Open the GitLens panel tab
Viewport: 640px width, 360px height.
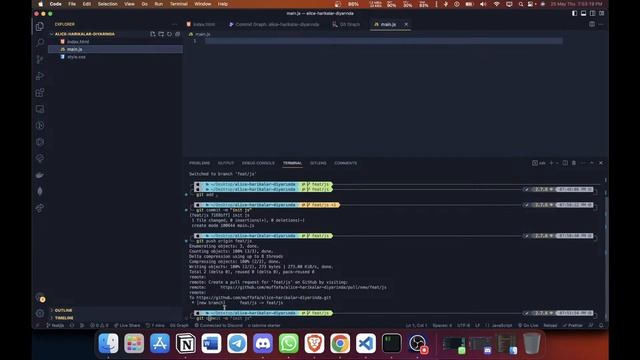click(318, 163)
